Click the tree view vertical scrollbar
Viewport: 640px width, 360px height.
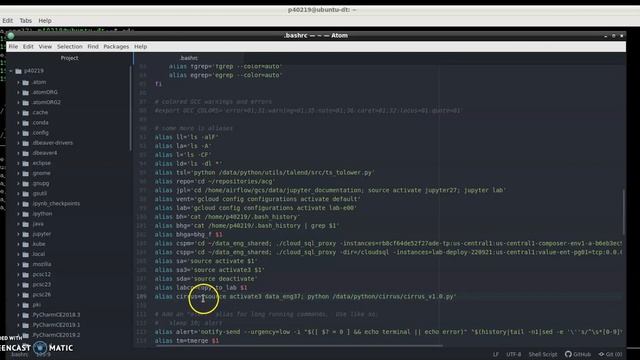[x=131, y=108]
